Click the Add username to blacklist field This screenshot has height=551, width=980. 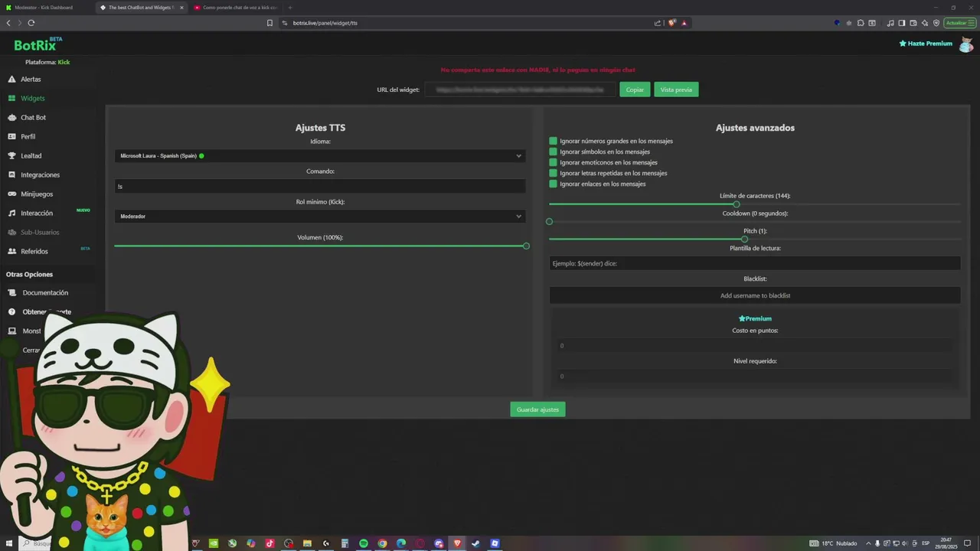[754, 295]
